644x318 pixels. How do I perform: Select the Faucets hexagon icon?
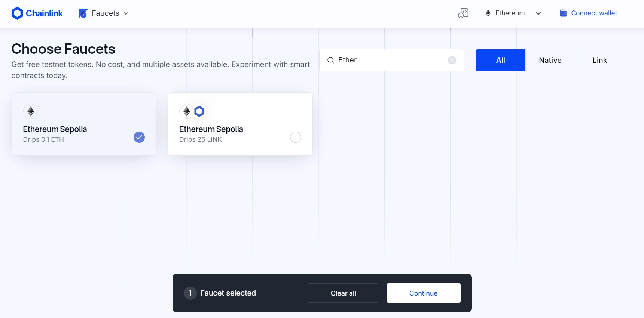point(83,13)
